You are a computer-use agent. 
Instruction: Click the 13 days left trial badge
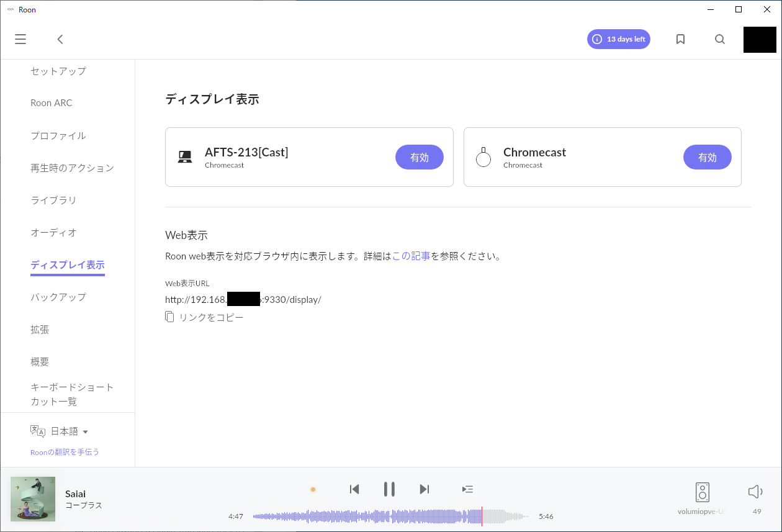619,39
